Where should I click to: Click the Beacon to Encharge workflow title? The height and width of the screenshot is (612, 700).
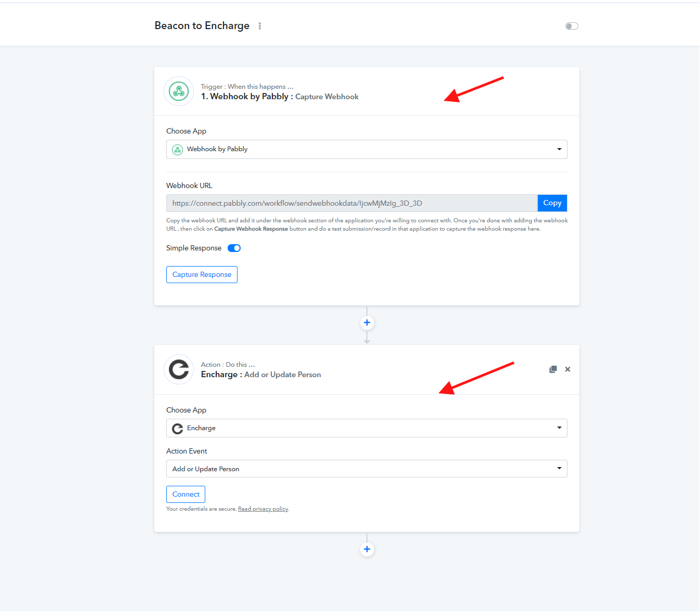tap(202, 26)
